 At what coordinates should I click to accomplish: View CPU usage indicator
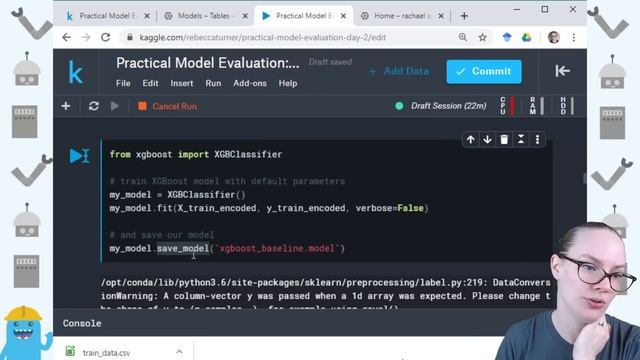coord(507,106)
